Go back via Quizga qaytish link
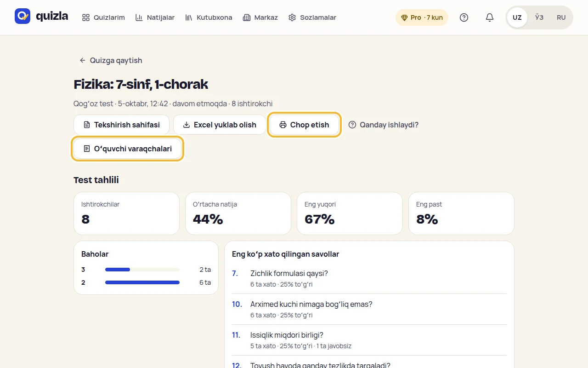This screenshot has width=588, height=368. point(111,60)
